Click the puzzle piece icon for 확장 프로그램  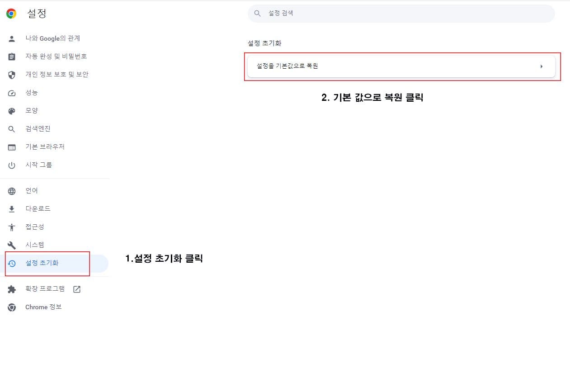click(x=11, y=289)
